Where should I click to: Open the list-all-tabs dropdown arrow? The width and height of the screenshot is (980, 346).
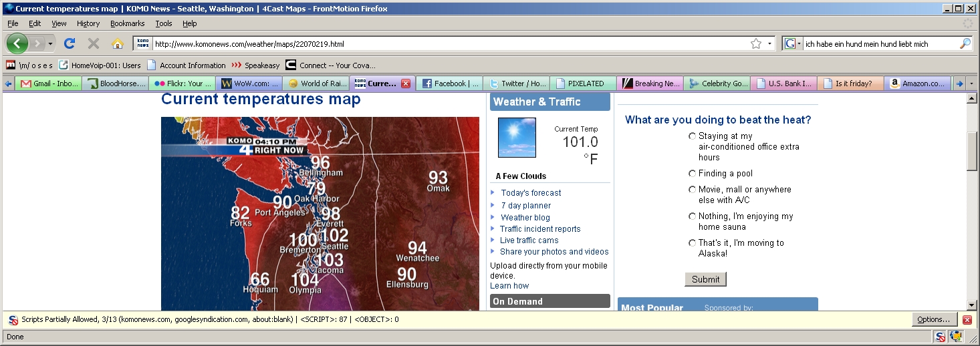pyautogui.click(x=972, y=83)
